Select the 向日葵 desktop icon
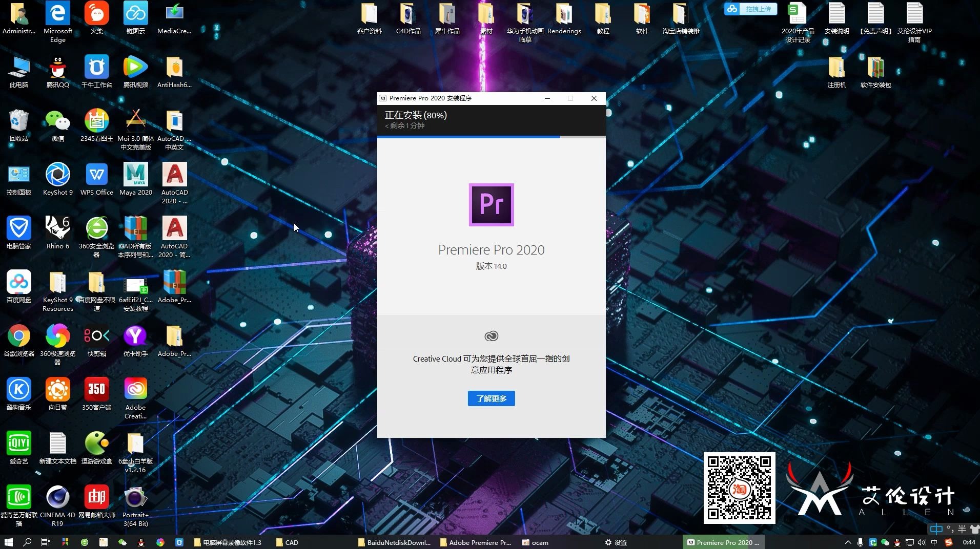Screen dimensions: 980x549 tap(58, 395)
